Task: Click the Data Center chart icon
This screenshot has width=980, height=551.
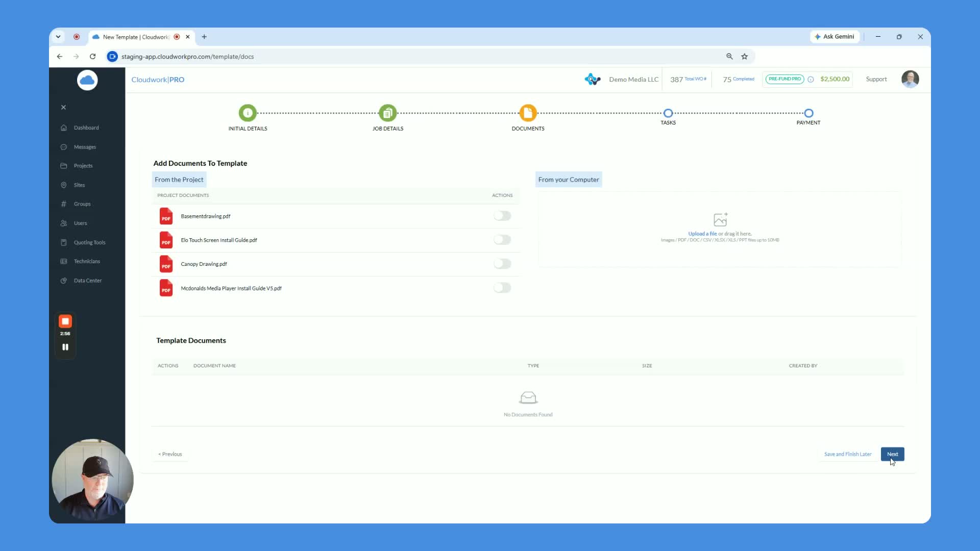Action: click(x=64, y=281)
